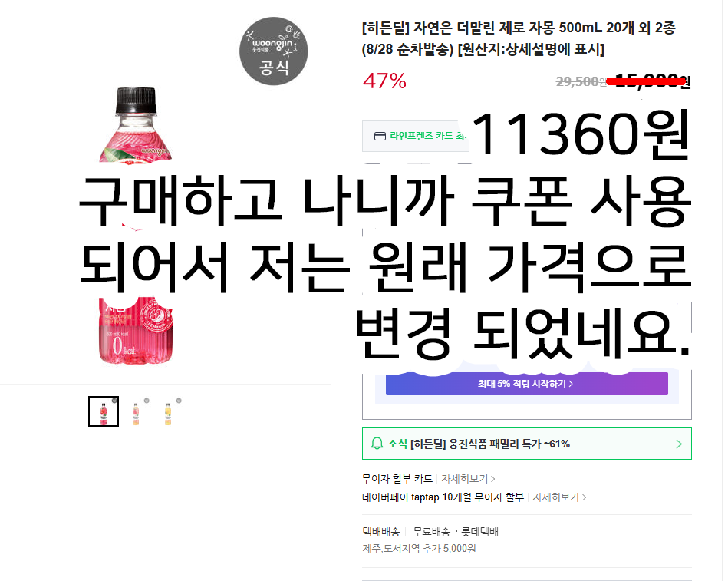Click the card icon before 라인프렌즈 카드
The height and width of the screenshot is (581, 728).
point(380,136)
